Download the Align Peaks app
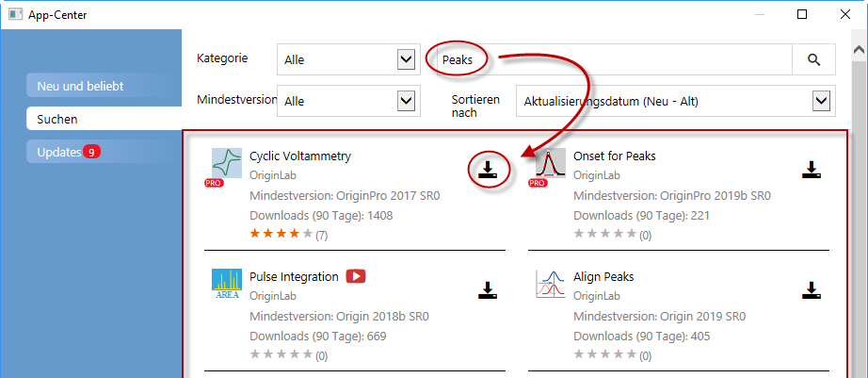Screen dimensions: 868x378 click(812, 290)
